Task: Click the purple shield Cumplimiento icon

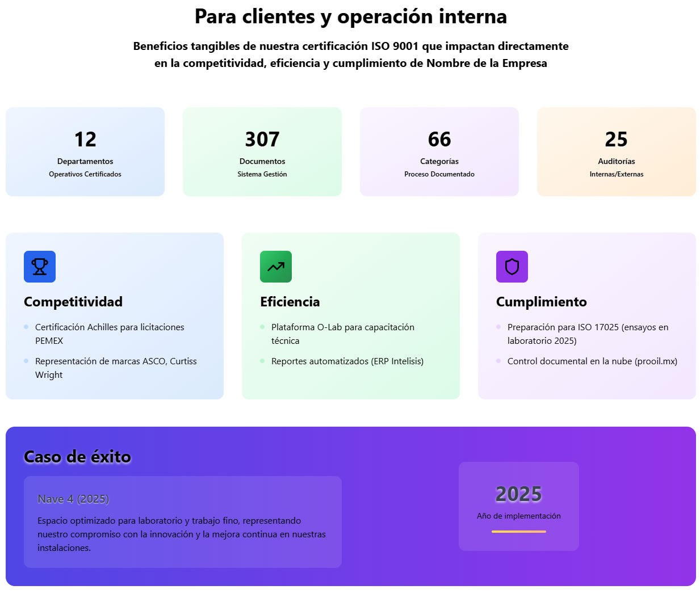Action: pos(512,267)
